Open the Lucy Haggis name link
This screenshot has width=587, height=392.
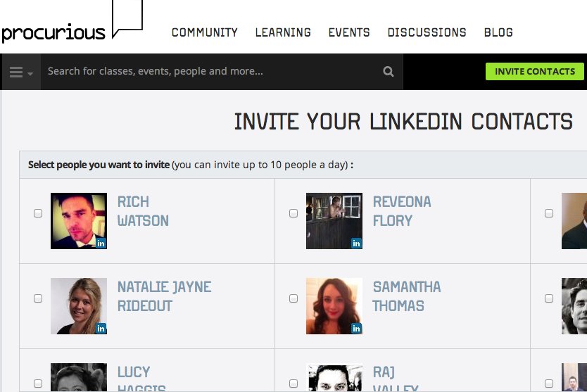[141, 378]
